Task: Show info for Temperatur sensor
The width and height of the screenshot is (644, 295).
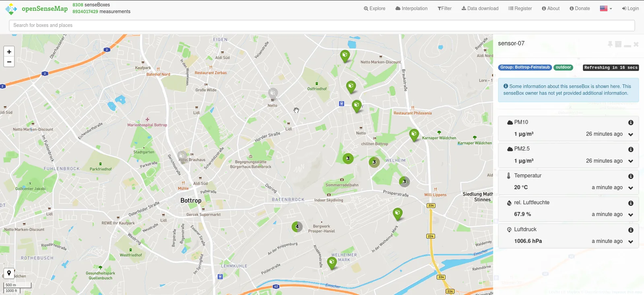Action: point(631,176)
